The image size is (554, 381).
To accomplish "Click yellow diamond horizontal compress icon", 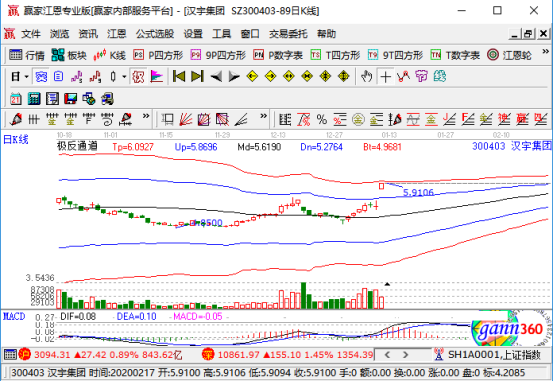I will click(307, 76).
